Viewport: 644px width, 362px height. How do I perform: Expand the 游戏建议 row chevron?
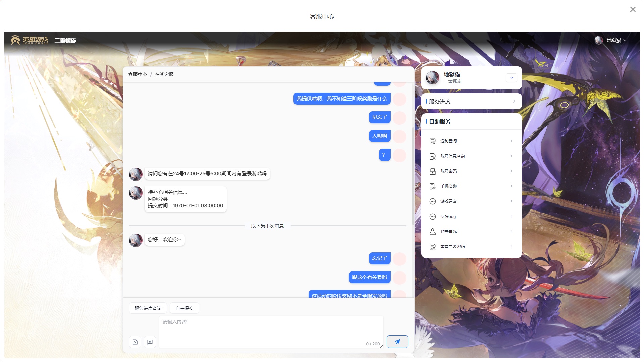[511, 201]
